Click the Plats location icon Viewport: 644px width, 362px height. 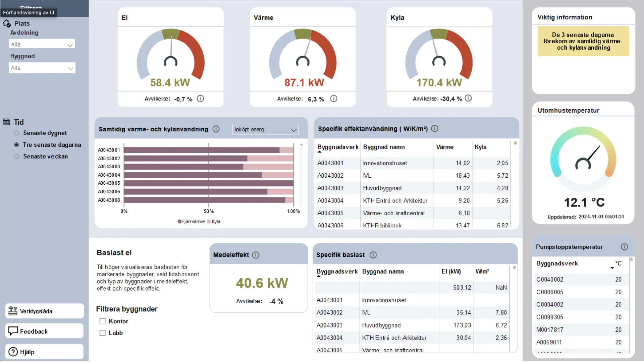pos(7,23)
